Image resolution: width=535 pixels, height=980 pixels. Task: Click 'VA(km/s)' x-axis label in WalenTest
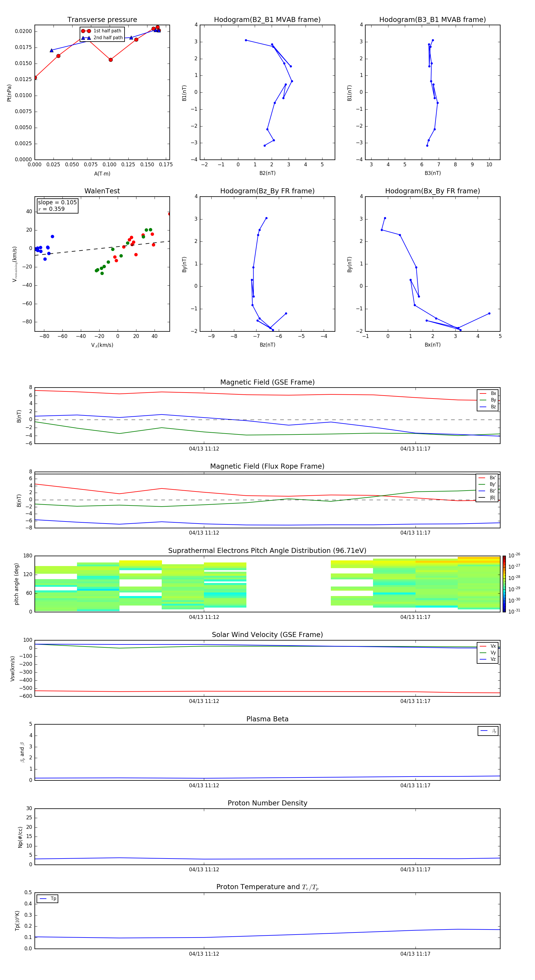[x=102, y=345]
